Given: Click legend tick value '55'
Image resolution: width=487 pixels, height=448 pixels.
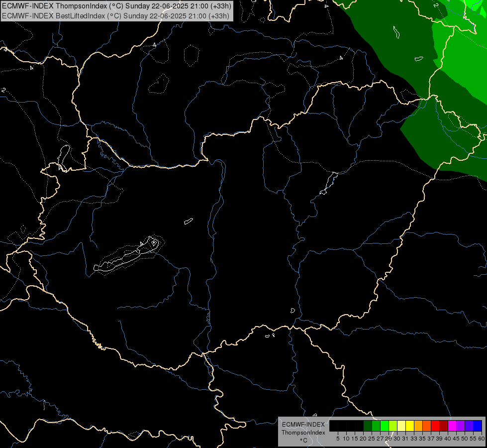Looking at the screenshot, I should pos(473,439).
